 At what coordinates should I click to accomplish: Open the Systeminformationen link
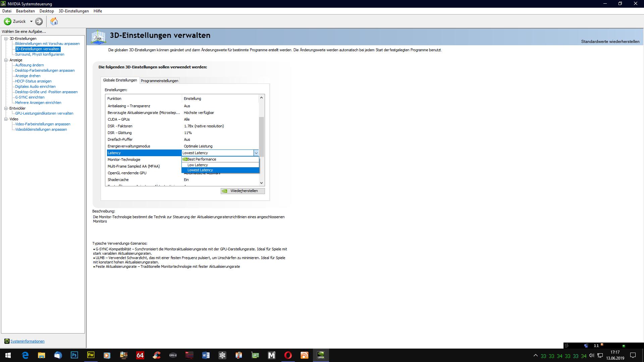tap(27, 341)
